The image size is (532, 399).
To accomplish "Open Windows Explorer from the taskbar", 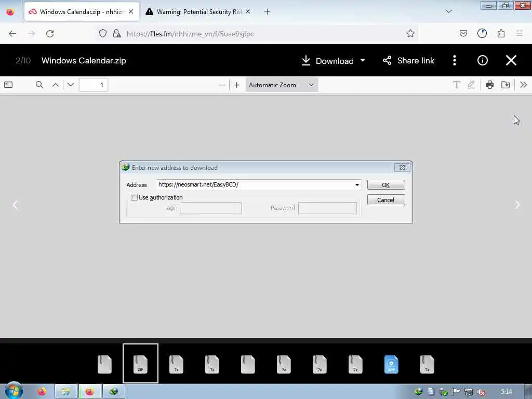I will pos(66,392).
